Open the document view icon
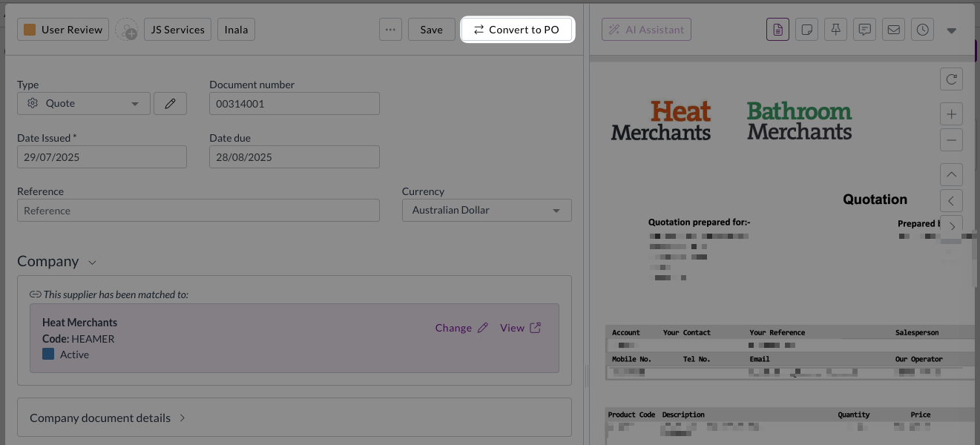Image resolution: width=980 pixels, height=445 pixels. click(x=777, y=30)
